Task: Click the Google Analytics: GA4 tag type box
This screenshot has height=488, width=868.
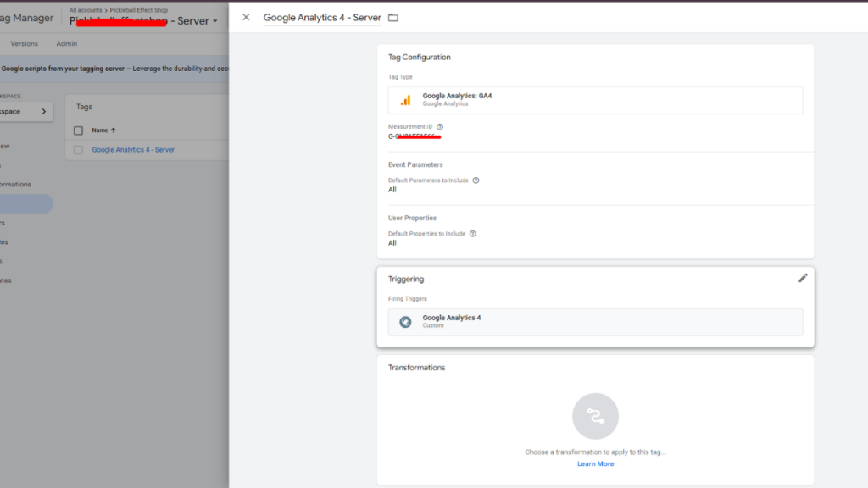Action: pyautogui.click(x=595, y=100)
